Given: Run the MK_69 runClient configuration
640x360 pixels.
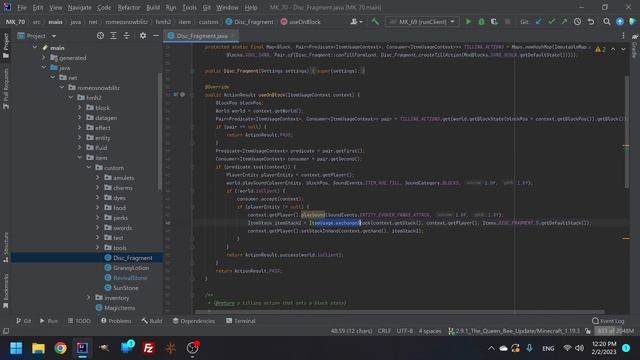Looking at the screenshot, I should (468, 22).
